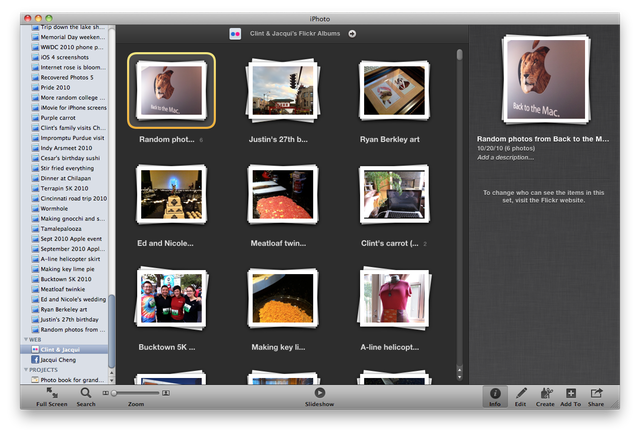Click the album title in Info panel
The height and width of the screenshot is (437, 640).
coord(542,139)
